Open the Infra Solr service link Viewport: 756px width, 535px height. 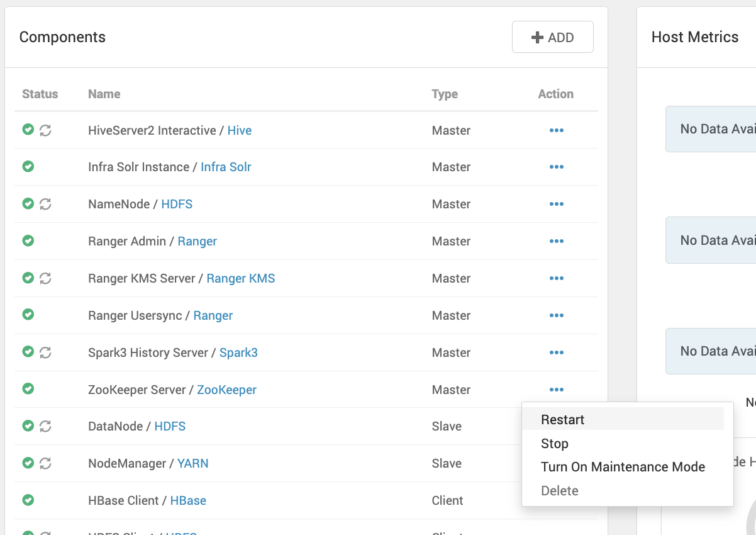pyautogui.click(x=226, y=167)
